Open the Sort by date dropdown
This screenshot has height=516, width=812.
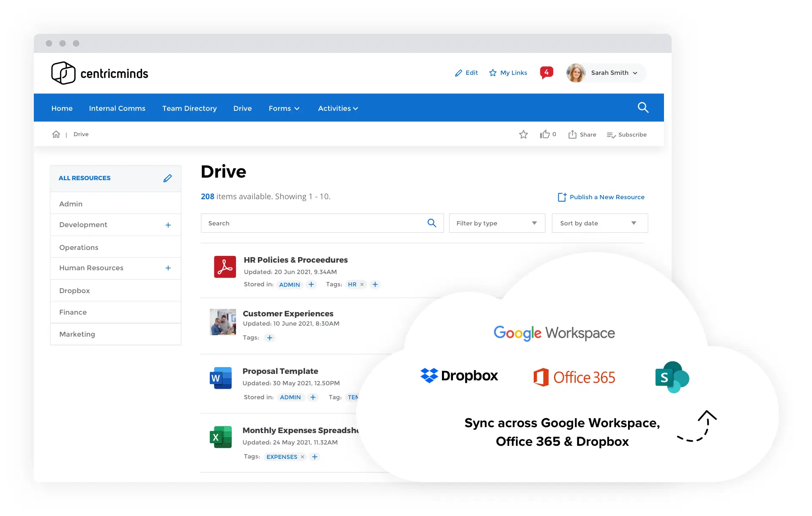click(599, 223)
